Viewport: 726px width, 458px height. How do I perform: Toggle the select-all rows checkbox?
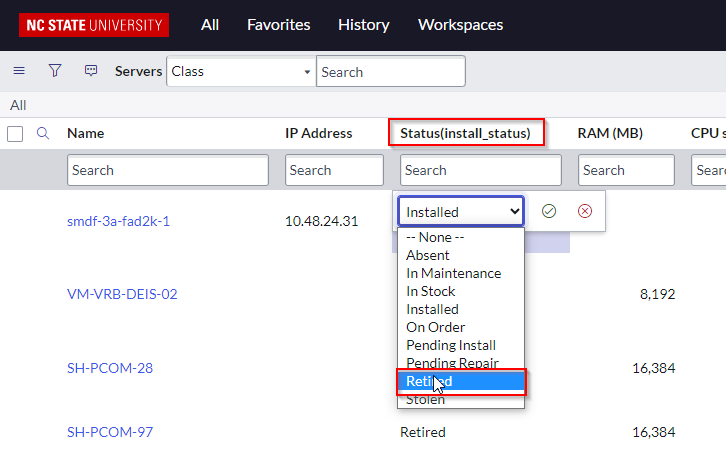pyautogui.click(x=15, y=133)
